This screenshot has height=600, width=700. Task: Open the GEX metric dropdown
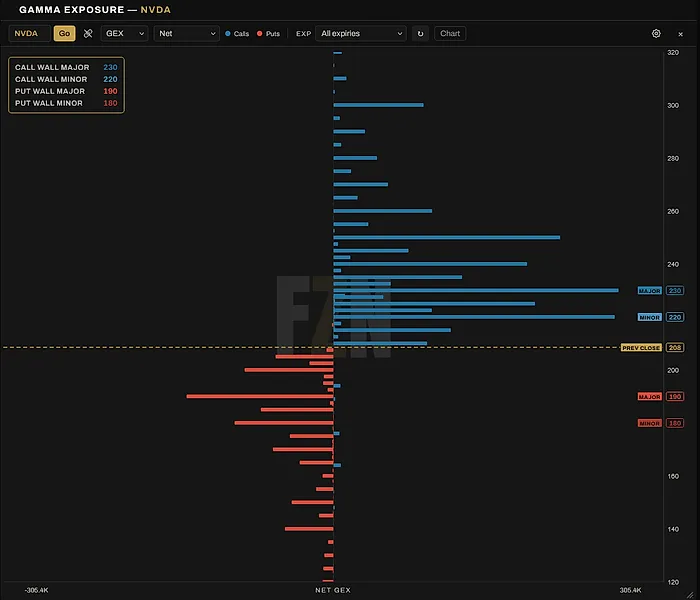coord(125,33)
